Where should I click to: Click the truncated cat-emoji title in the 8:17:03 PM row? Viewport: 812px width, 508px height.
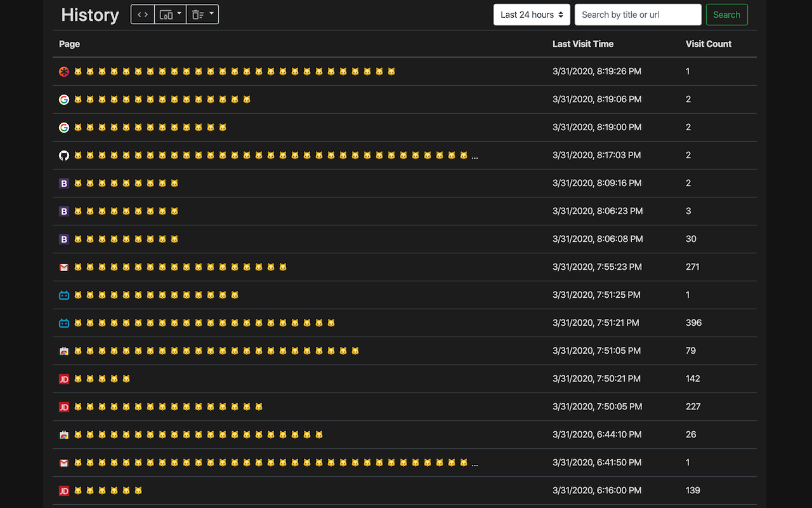(x=276, y=156)
